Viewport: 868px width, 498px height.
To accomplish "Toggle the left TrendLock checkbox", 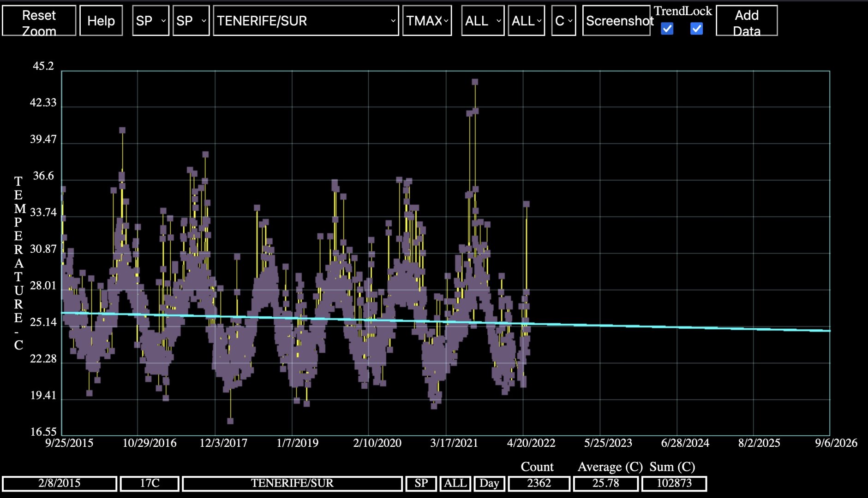I will tap(667, 29).
